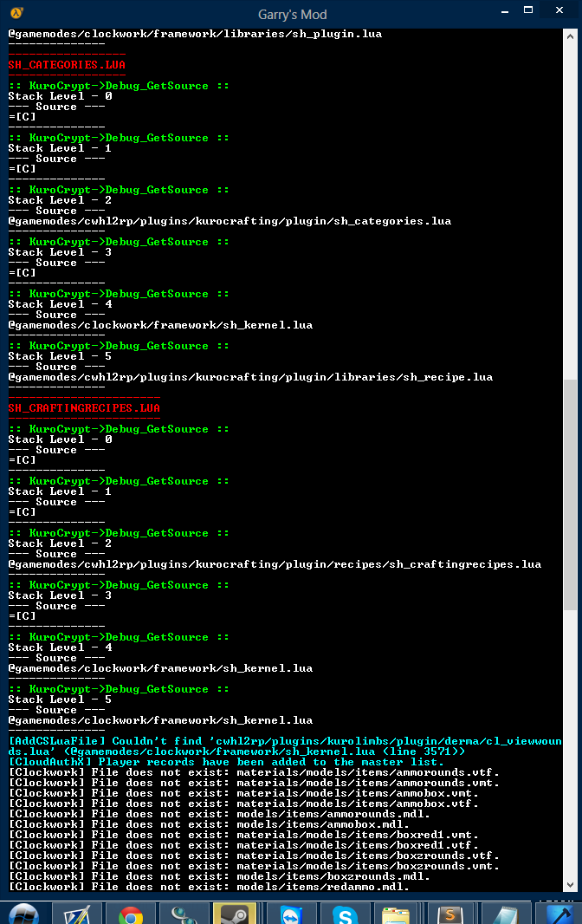Open the Windows Start orb
The height and width of the screenshot is (924, 582).
tap(23, 914)
